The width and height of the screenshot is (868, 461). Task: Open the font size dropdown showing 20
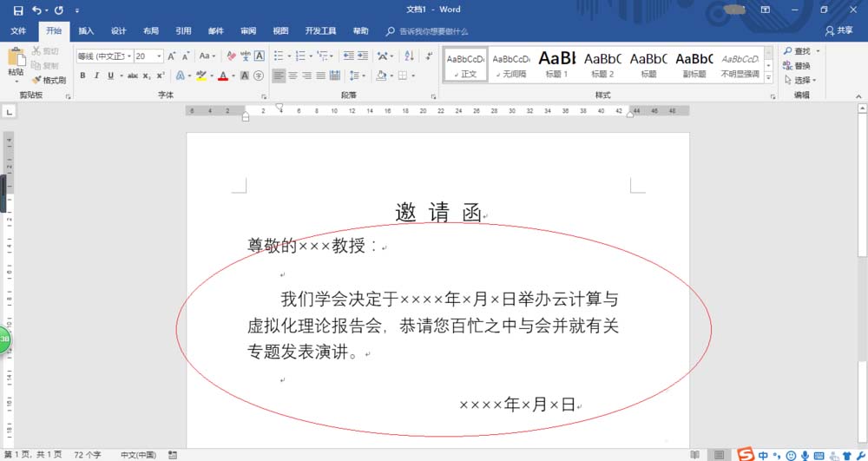[x=160, y=56]
